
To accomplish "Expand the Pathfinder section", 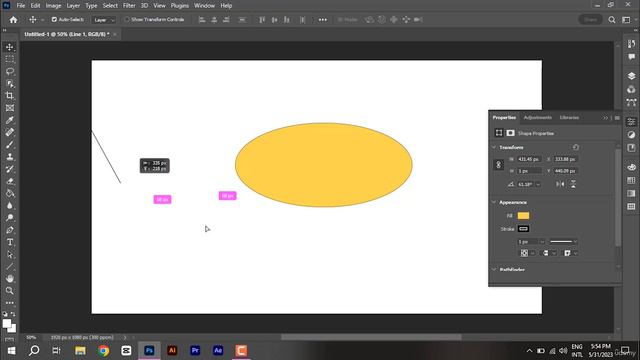I will coord(494,270).
